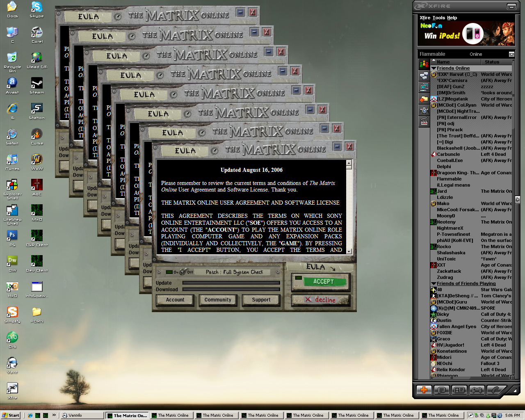Collapse the Friends Online group

click(x=434, y=68)
